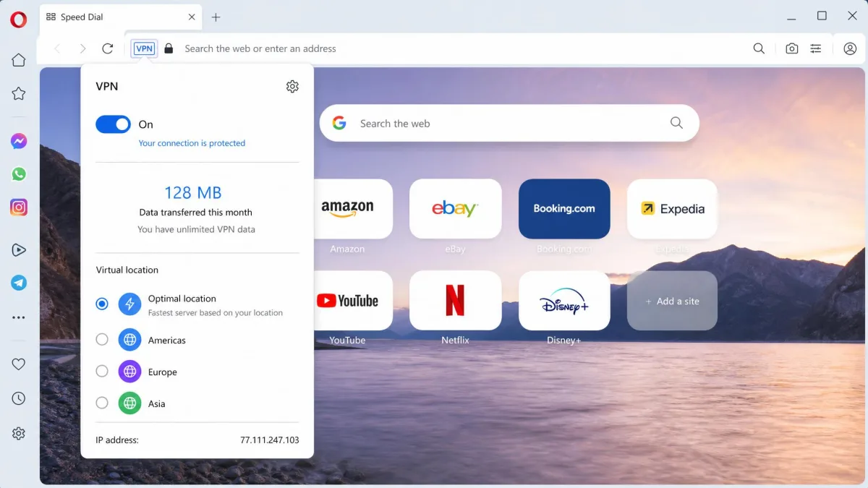Viewport: 868px width, 488px height.
Task: Click the 'IP address:' label
Action: pyautogui.click(x=117, y=440)
